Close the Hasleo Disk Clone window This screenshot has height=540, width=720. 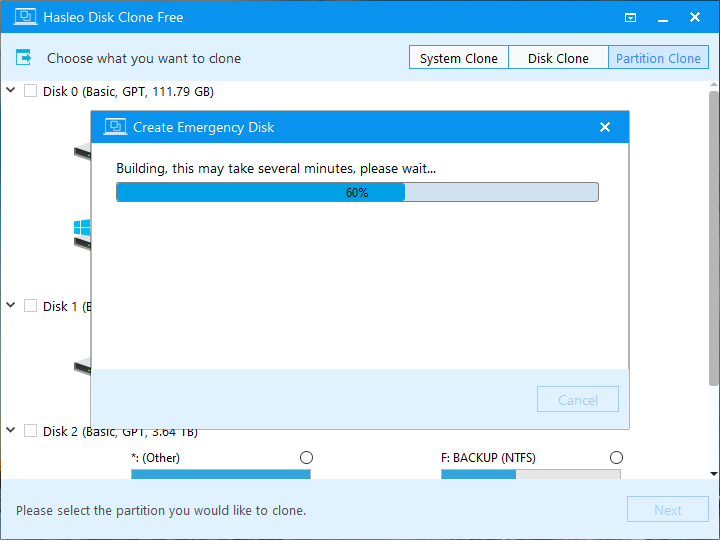tap(695, 17)
